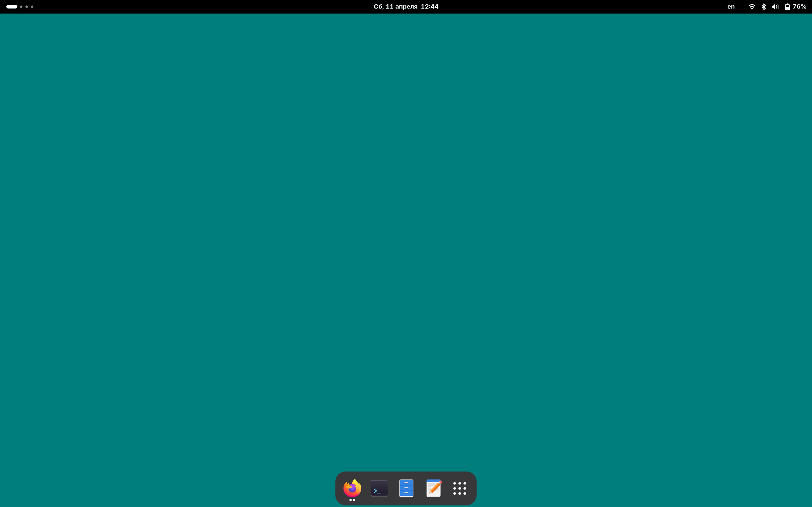This screenshot has height=507, width=812.
Task: Click the active workspace pill indicator
Action: [12, 7]
